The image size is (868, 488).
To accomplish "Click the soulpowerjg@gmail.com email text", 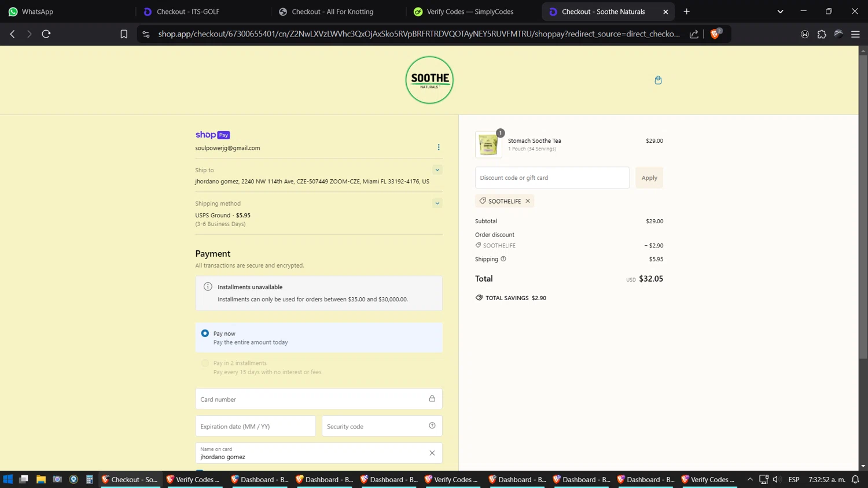I will [227, 148].
